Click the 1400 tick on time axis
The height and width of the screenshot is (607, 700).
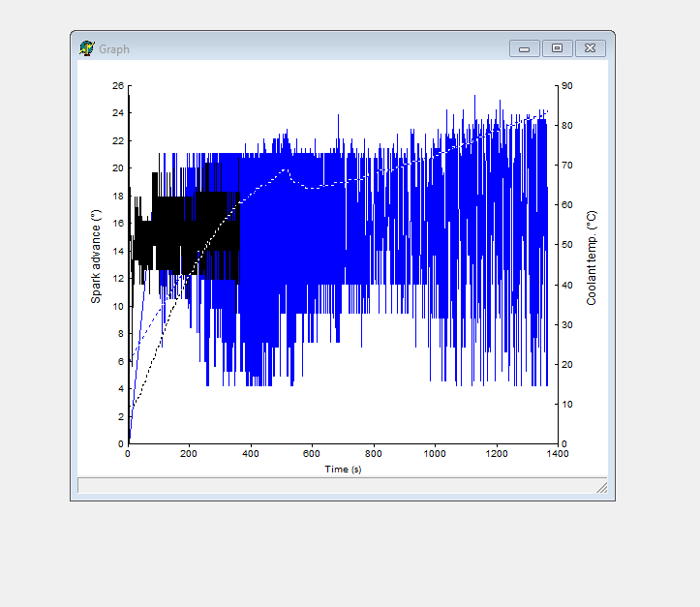[558, 454]
